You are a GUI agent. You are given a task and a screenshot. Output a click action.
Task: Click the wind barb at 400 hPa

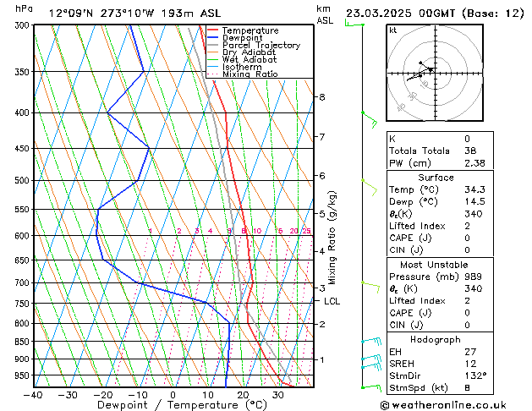tap(370, 118)
